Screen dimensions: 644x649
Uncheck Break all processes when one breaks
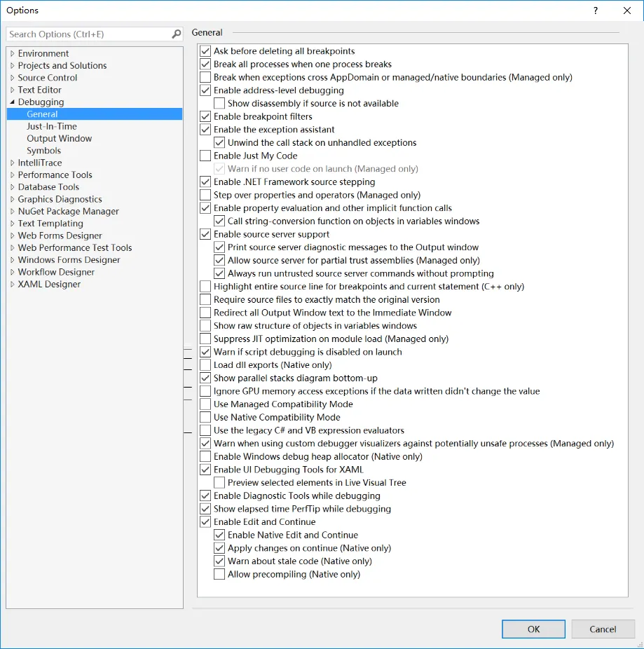click(x=205, y=64)
